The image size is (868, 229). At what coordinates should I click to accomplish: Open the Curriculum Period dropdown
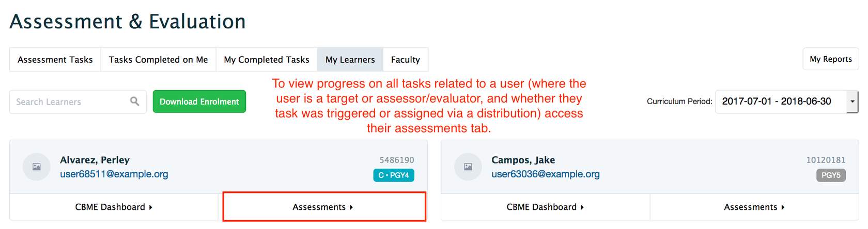point(780,102)
